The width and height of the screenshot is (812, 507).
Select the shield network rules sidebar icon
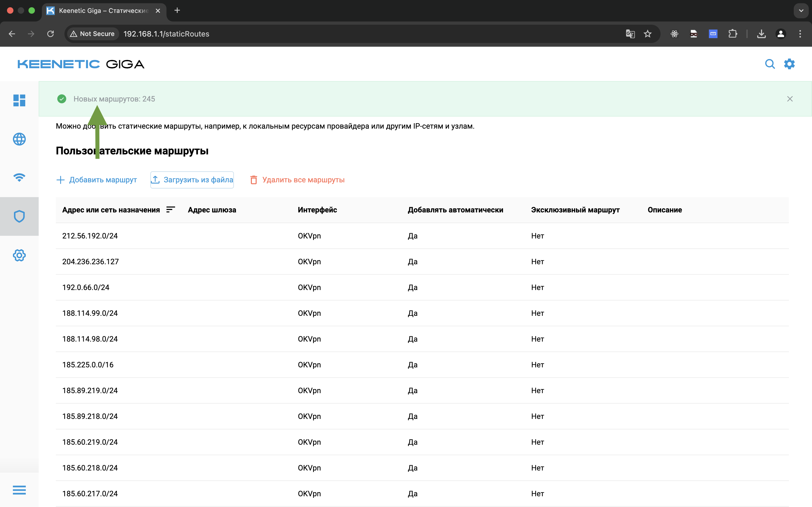(x=19, y=216)
